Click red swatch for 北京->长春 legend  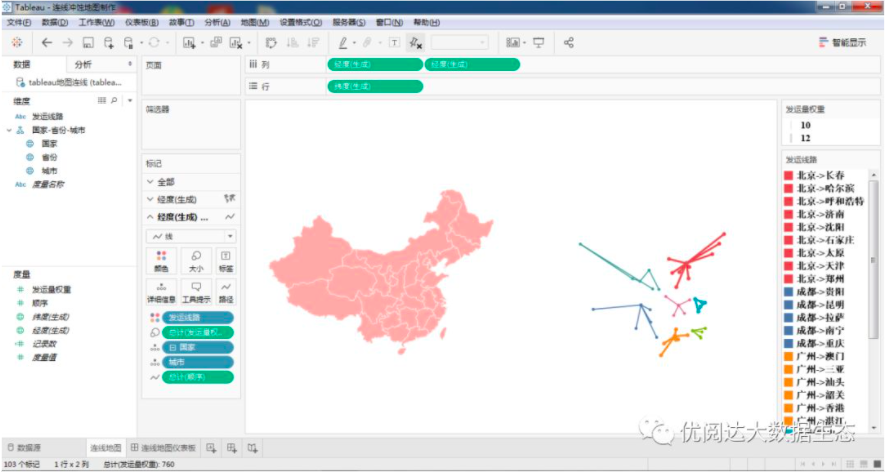point(788,175)
